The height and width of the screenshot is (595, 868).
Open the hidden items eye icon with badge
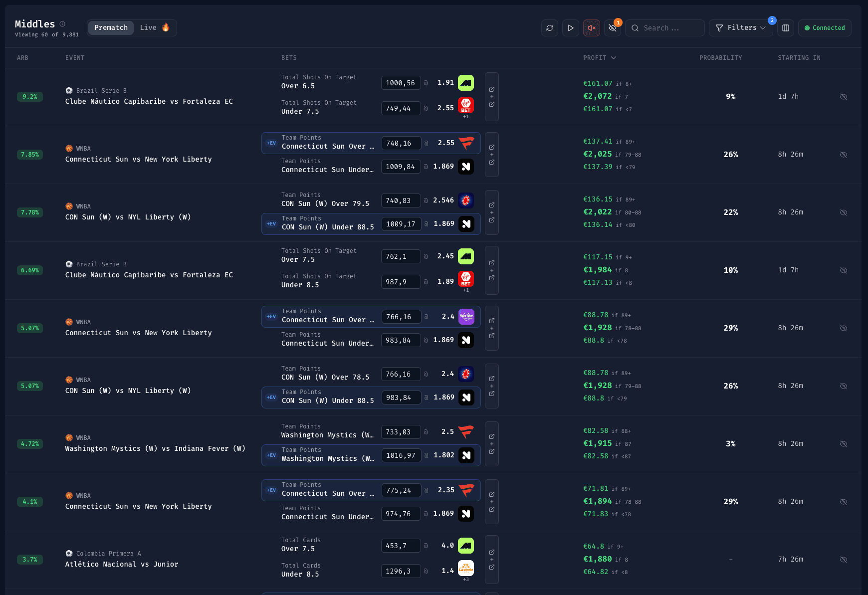[613, 28]
